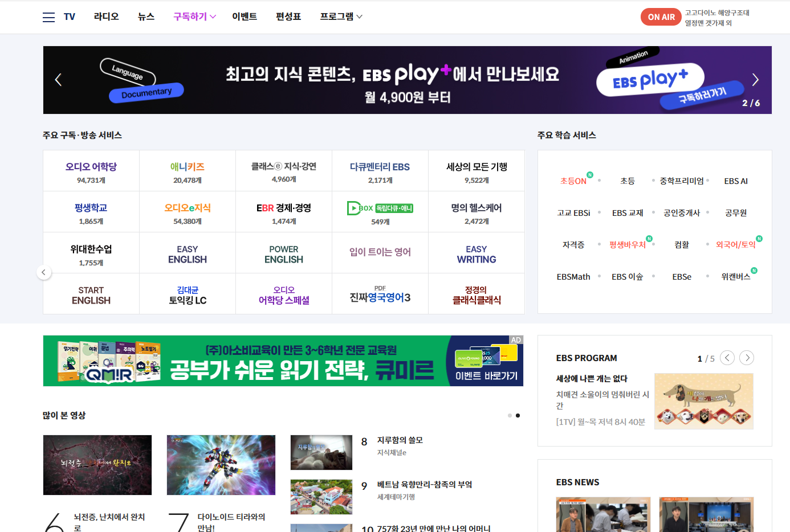Open 입이 트이는 영어 program
Screen dimensions: 790x532
pyautogui.click(x=380, y=253)
